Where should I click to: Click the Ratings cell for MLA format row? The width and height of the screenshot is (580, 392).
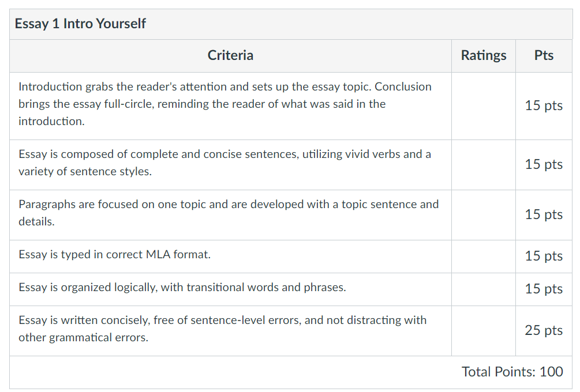(484, 257)
